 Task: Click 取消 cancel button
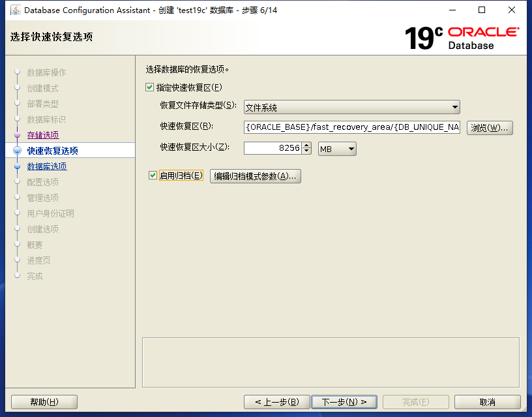click(487, 402)
